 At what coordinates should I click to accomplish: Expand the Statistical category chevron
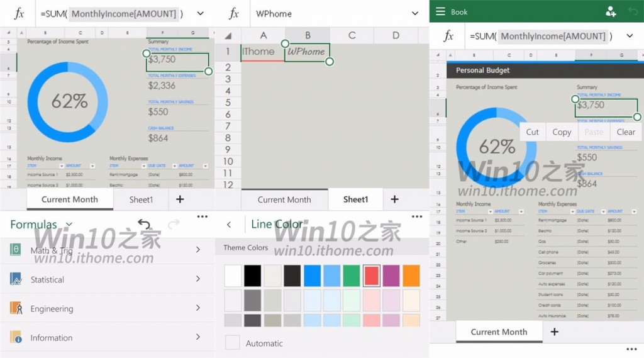[197, 279]
